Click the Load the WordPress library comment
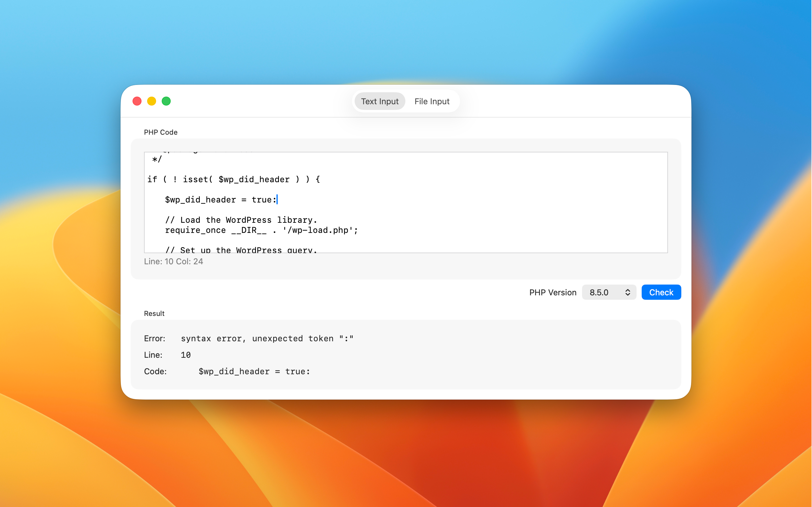The image size is (812, 507). 241,220
